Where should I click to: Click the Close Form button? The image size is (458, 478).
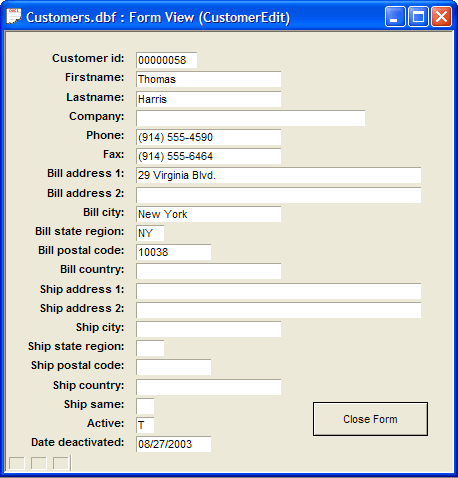370,419
